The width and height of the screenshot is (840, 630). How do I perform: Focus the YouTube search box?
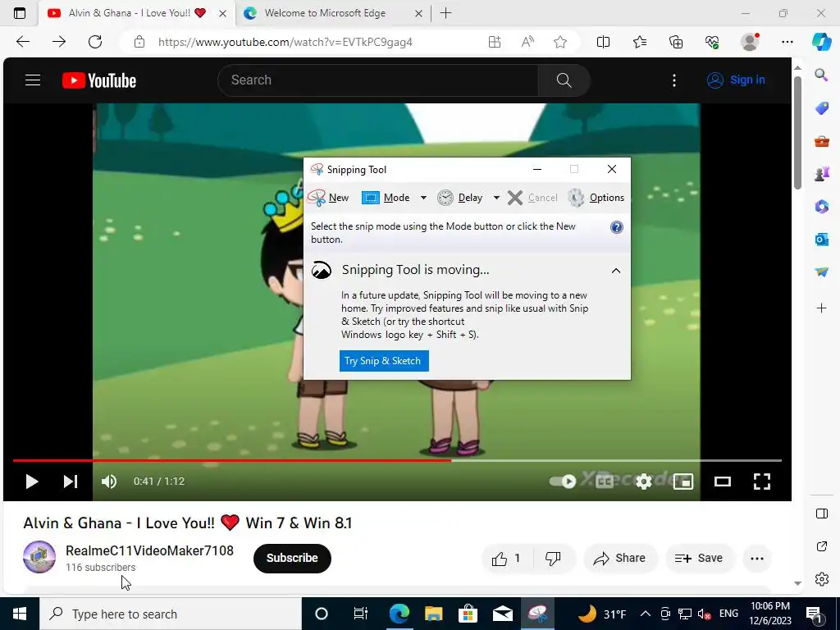pos(377,80)
